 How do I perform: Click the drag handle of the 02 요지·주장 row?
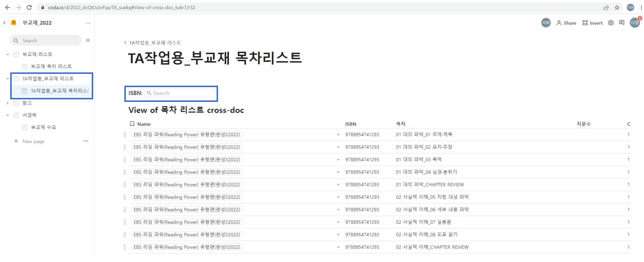coord(124,147)
